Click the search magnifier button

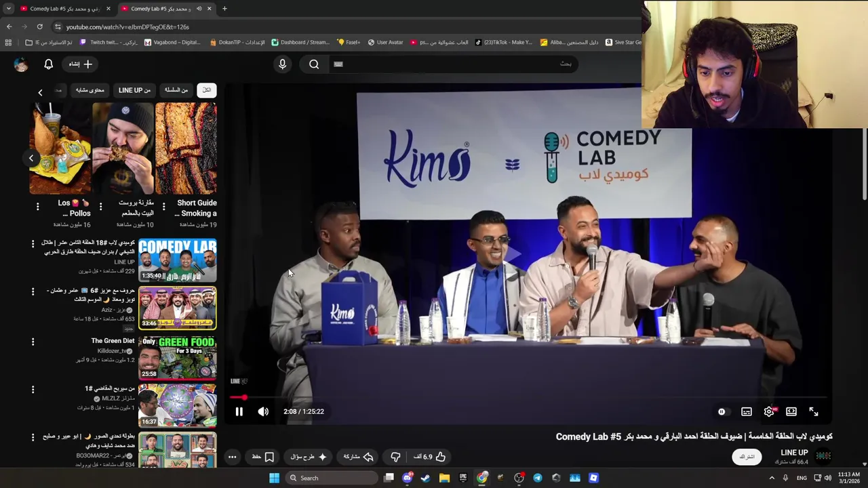pos(314,64)
